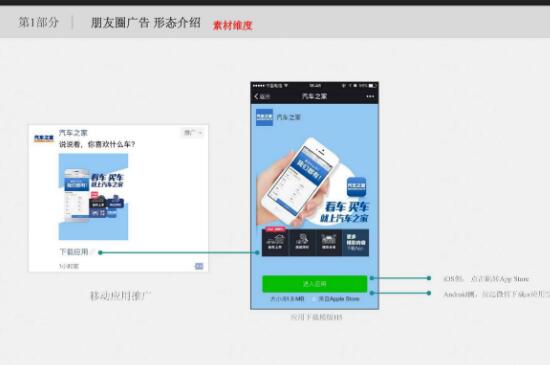Click the green 进入应用 button
Screen dimensions: 550x365
pos(315,284)
